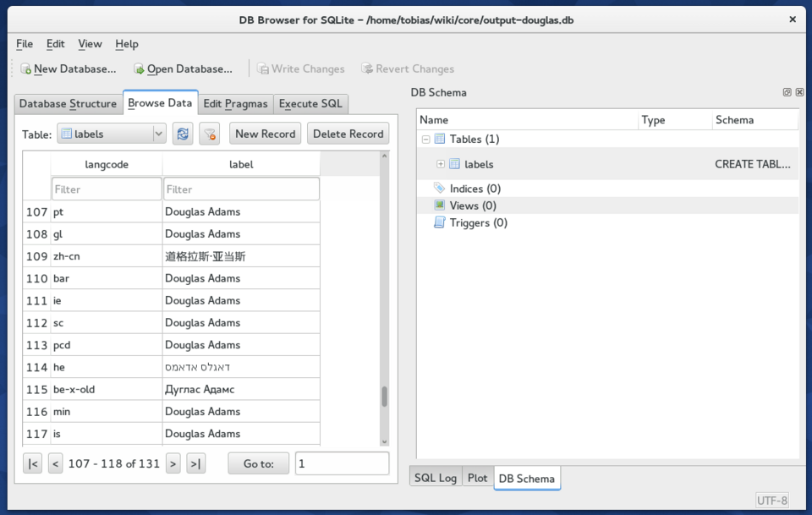Focus the langcode filter field
Image resolution: width=812 pixels, height=515 pixels.
click(107, 189)
